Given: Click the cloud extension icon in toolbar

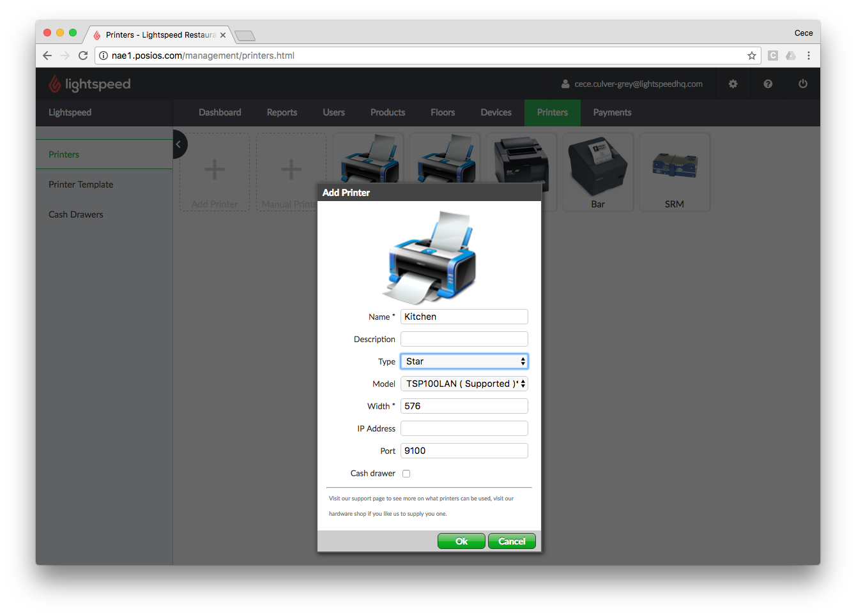Looking at the screenshot, I should [791, 56].
